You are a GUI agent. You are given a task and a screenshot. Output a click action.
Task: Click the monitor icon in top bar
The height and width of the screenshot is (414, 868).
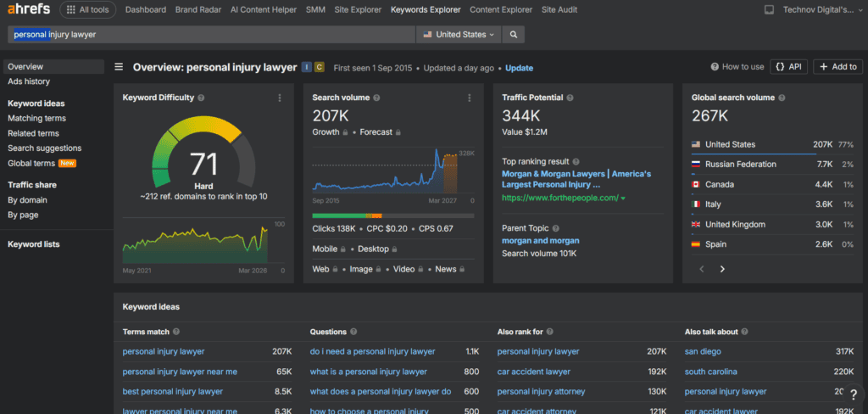pyautogui.click(x=769, y=9)
